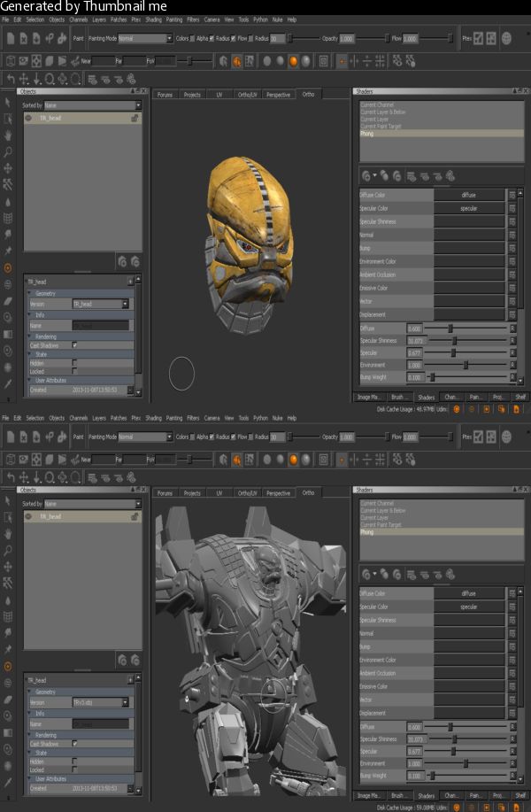Open Version dropdown in gray-mech window
The image size is (531, 812).
[x=100, y=702]
